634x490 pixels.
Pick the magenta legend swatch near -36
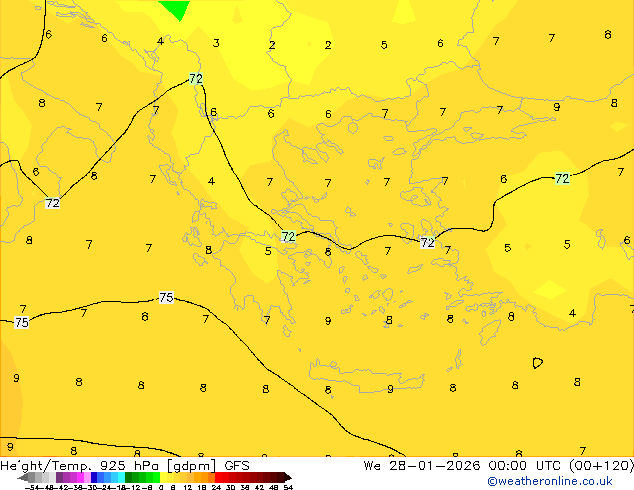80,477
